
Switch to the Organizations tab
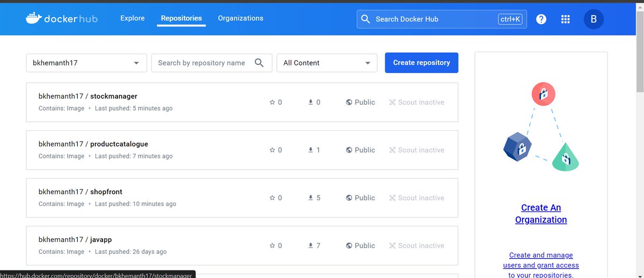(x=240, y=18)
